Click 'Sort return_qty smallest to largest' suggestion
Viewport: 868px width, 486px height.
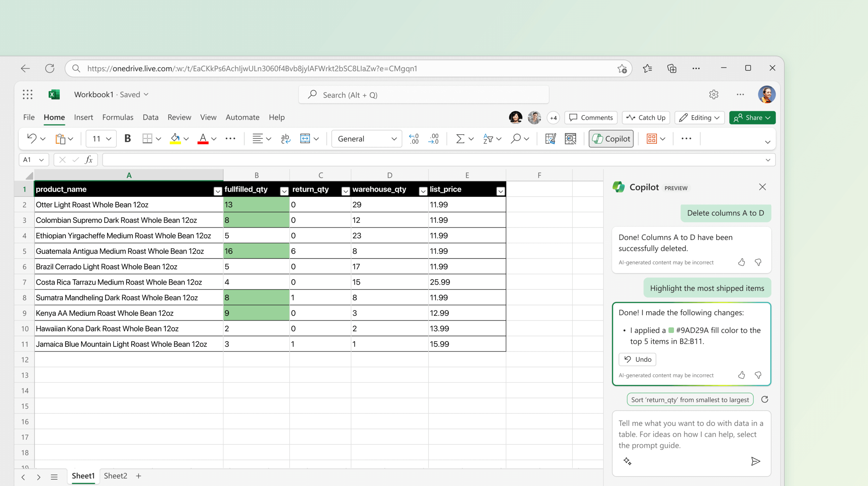click(687, 400)
